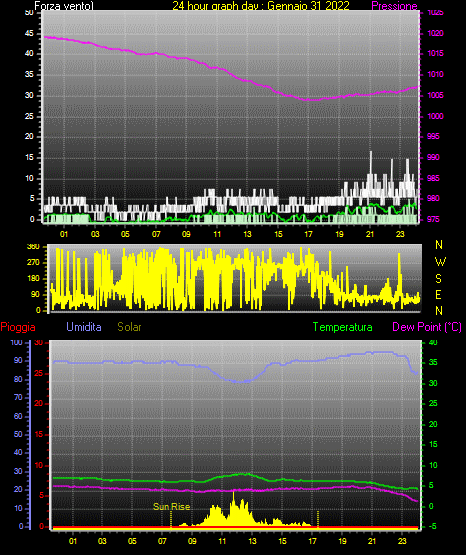The image size is (466, 555).
Task: Click the Forza vento title label
Action: pyautogui.click(x=64, y=6)
